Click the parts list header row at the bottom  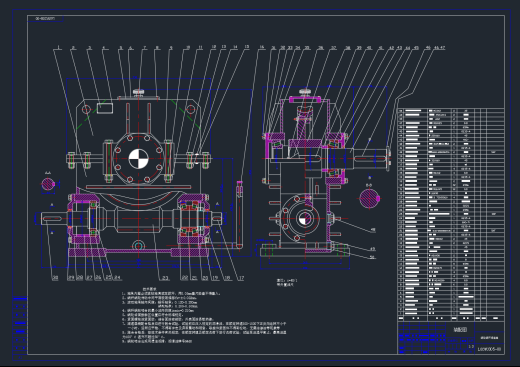pyautogui.click(x=451, y=318)
